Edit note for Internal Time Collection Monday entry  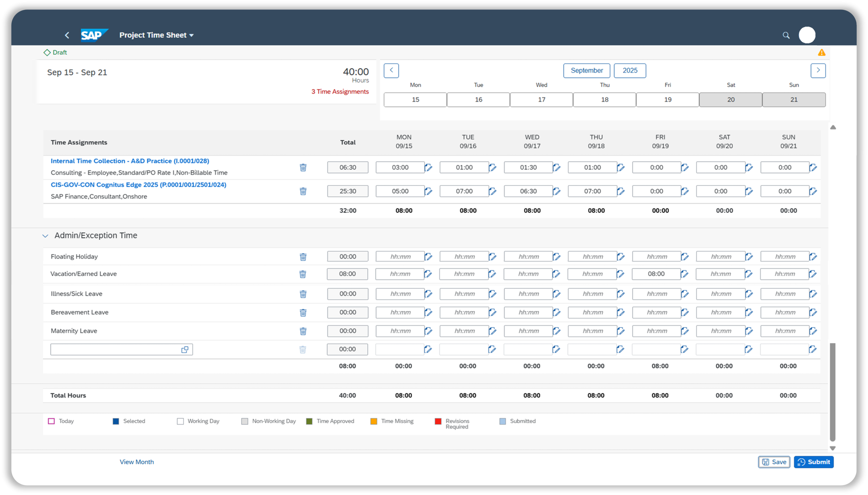pyautogui.click(x=428, y=167)
